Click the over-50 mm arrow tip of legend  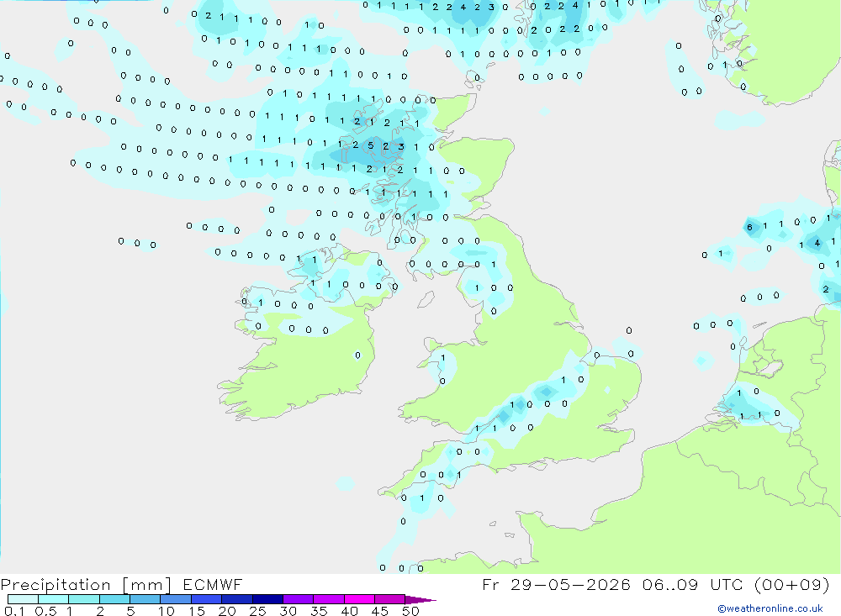[420, 600]
